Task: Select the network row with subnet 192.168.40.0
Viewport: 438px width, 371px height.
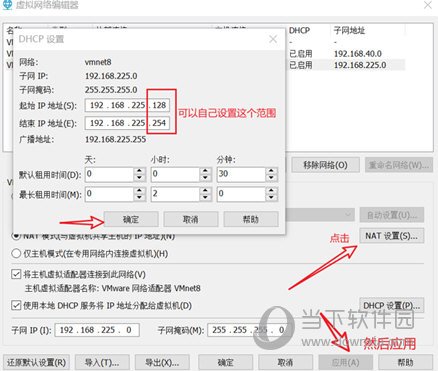Action: coord(345,54)
